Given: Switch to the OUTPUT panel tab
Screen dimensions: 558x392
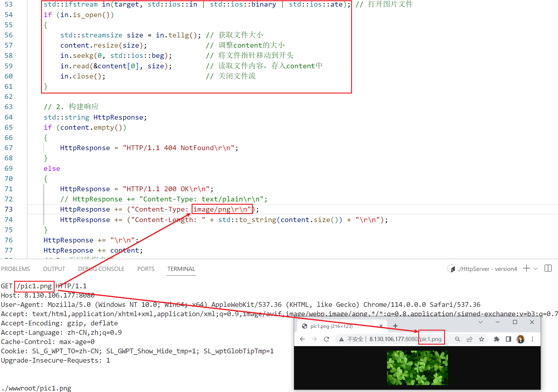Looking at the screenshot, I should pyautogui.click(x=54, y=269).
